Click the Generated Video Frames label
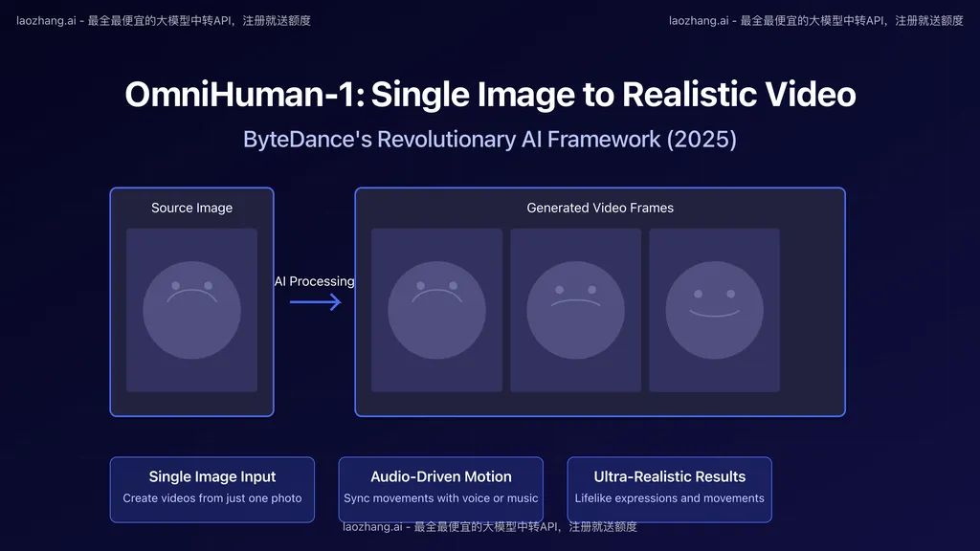Viewport: 980px width, 551px height. click(x=600, y=208)
